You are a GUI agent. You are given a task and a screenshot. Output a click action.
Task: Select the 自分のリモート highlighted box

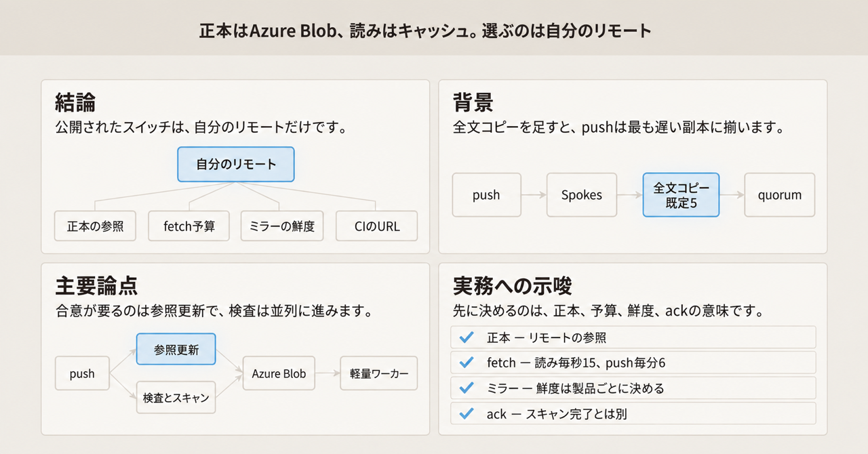[x=236, y=164]
